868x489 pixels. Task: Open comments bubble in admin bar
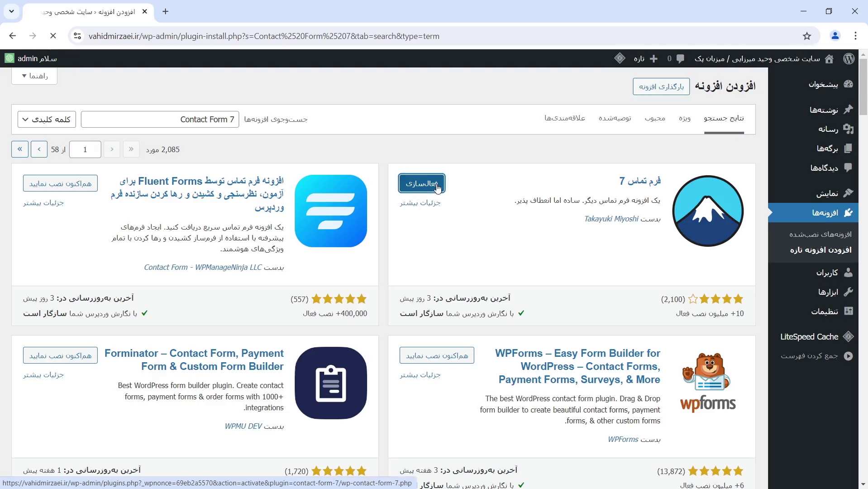(x=680, y=59)
